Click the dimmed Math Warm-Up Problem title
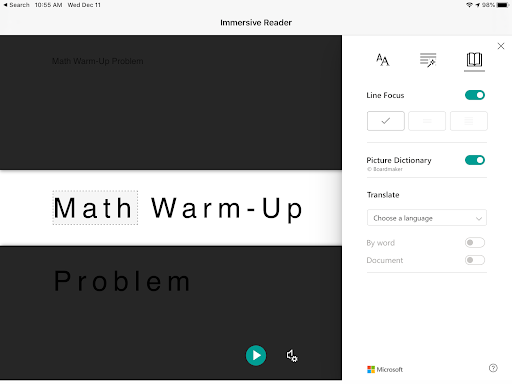This screenshot has width=512, height=384. (98, 61)
